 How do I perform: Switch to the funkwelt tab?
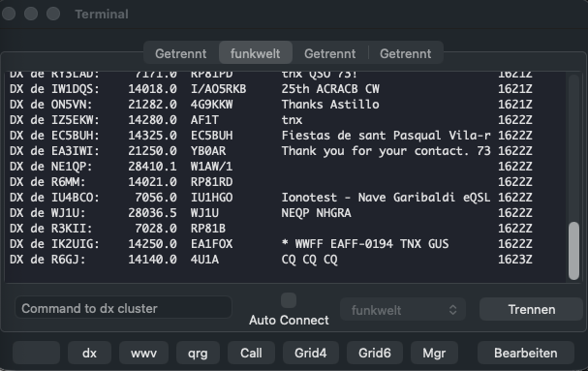pos(256,53)
